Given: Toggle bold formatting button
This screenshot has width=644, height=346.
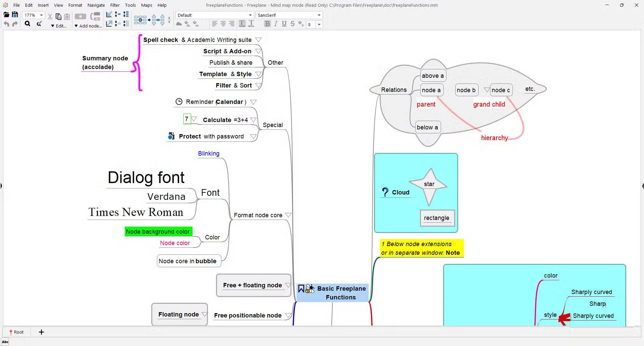Looking at the screenshot, I should tap(267, 24).
